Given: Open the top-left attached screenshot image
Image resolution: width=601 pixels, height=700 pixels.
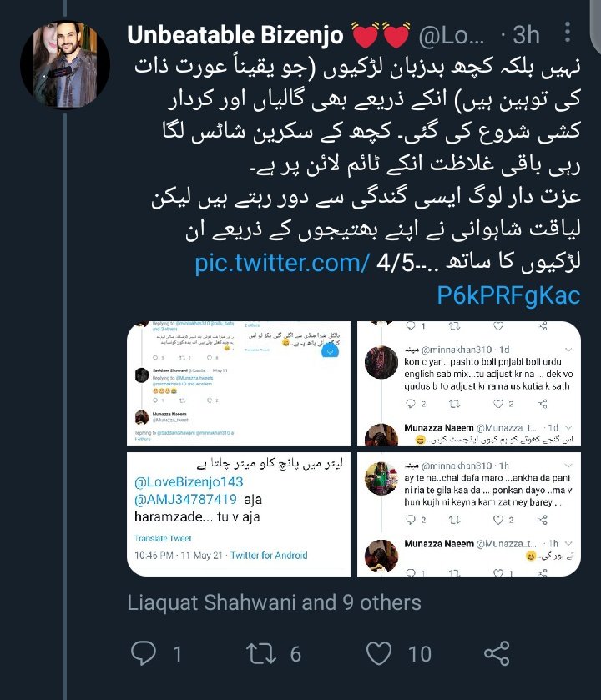Looking at the screenshot, I should click(239, 383).
